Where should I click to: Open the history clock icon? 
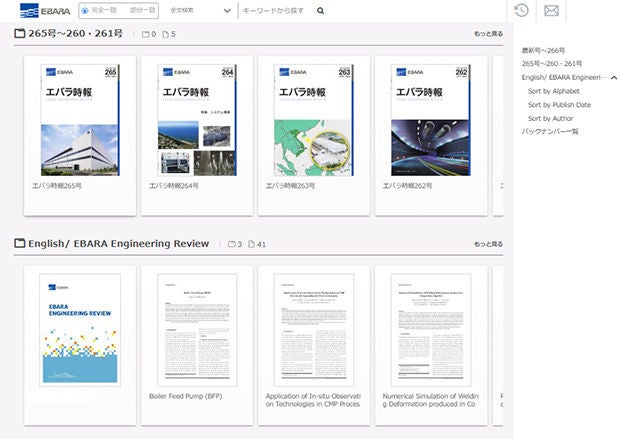521,11
